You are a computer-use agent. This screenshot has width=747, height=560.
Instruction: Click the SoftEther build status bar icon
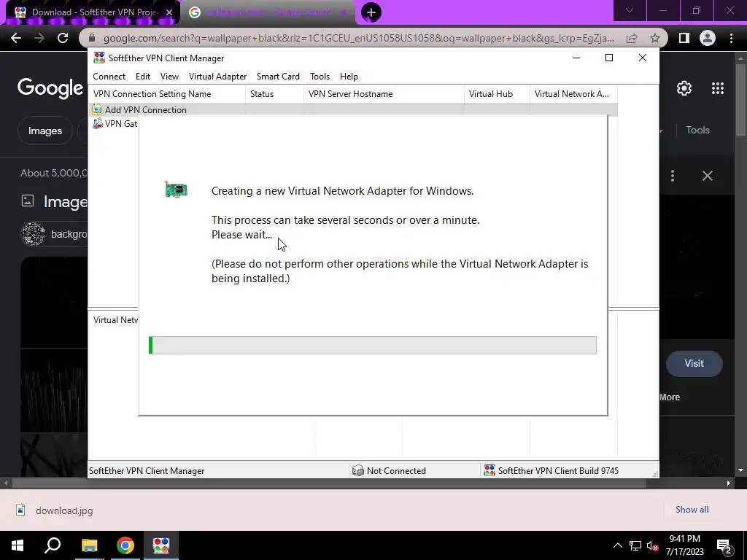click(x=489, y=470)
